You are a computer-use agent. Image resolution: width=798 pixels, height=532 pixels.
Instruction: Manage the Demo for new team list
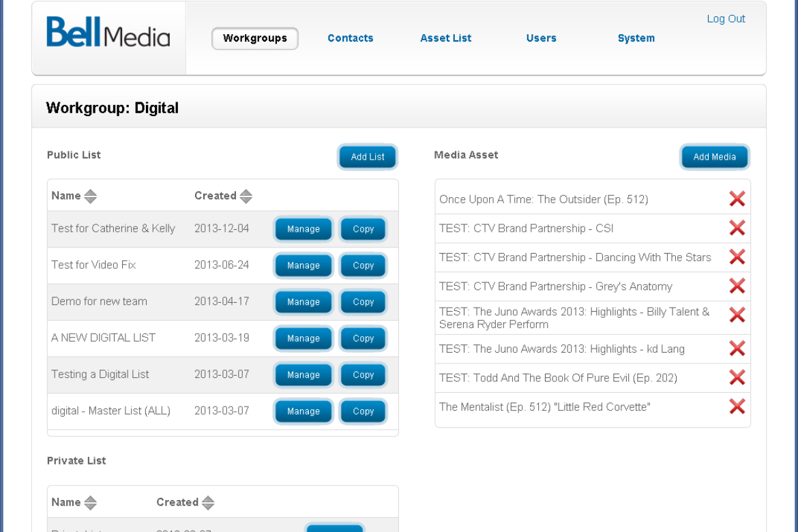click(304, 302)
